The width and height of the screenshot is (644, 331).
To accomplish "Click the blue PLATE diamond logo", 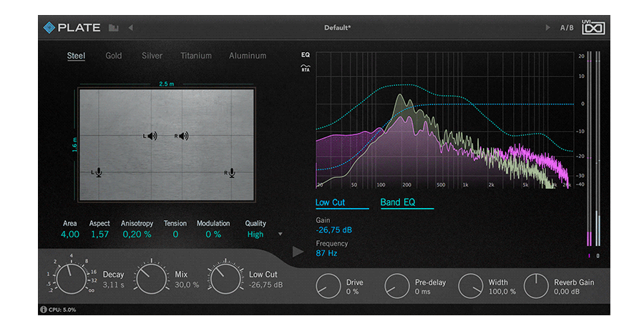I will click(x=49, y=27).
